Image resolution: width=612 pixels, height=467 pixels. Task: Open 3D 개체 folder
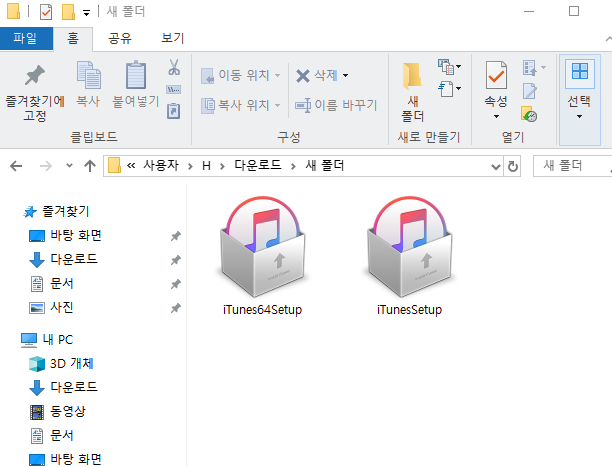(x=71, y=364)
